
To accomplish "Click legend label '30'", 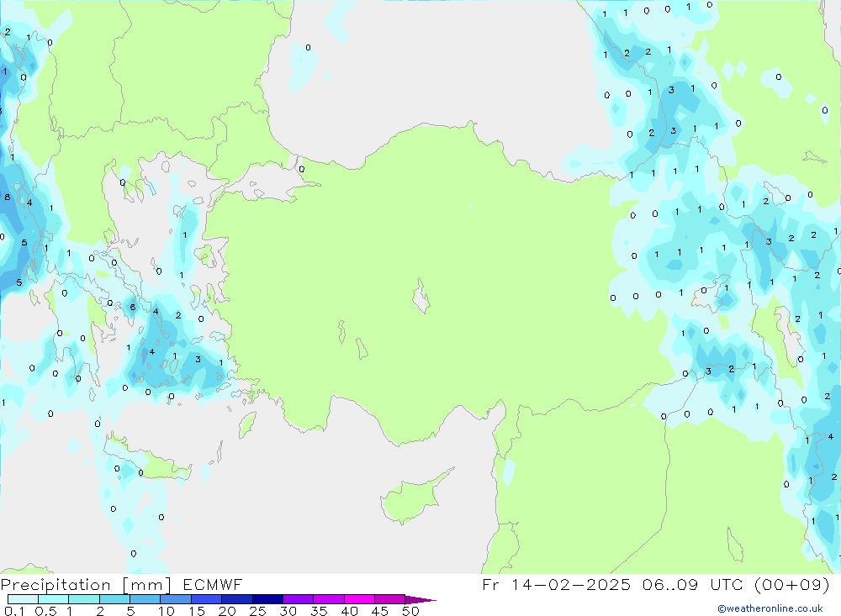I will (x=288, y=611).
